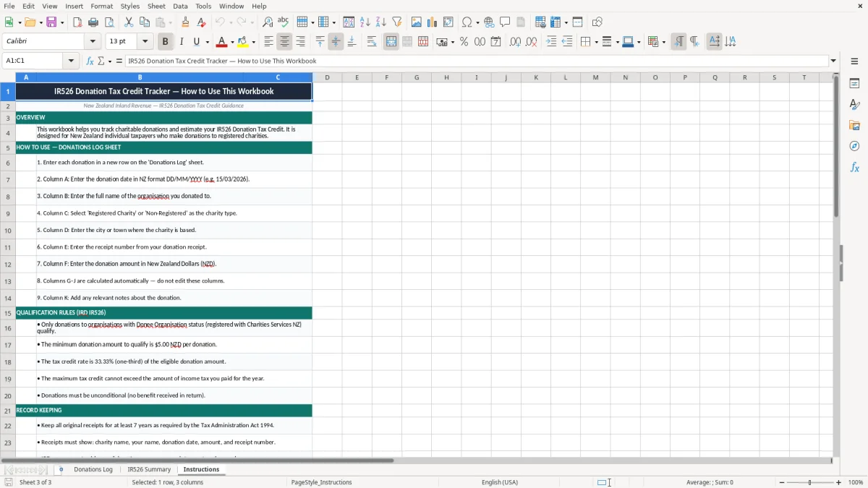The image size is (868, 488).
Task: Click the formula input line
Action: 477,61
